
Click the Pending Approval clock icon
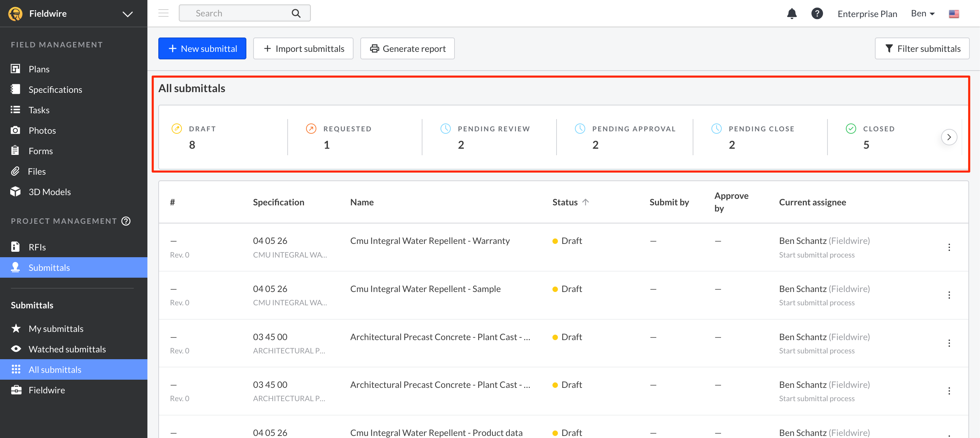tap(580, 129)
